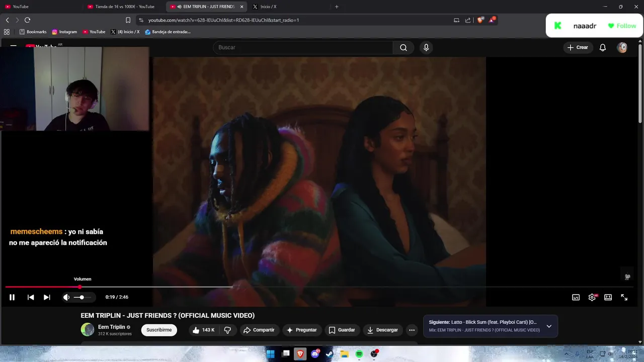Screen dimensions: 644x362
Task: Click the Compartir share button
Action: (x=259, y=330)
